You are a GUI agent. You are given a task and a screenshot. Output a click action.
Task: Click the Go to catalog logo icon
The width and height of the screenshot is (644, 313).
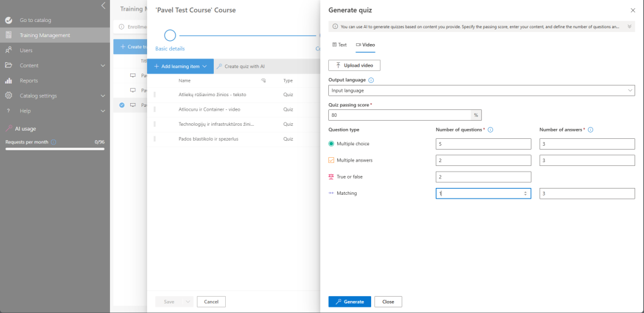(x=8, y=20)
